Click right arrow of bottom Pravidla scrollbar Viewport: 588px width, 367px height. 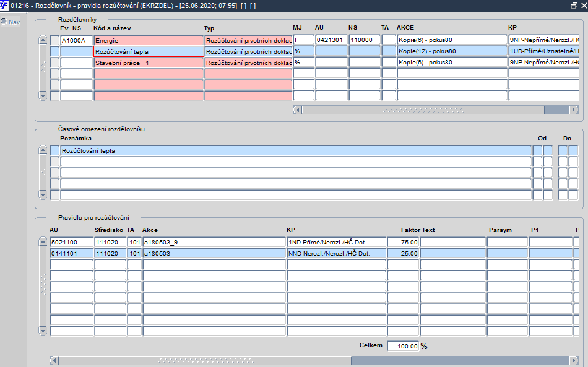tap(574, 360)
